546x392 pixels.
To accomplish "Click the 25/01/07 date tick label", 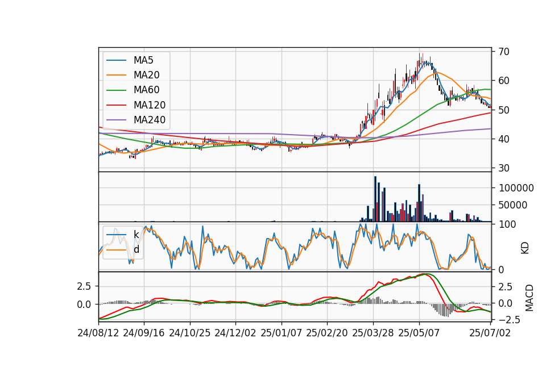I will tap(281, 333).
